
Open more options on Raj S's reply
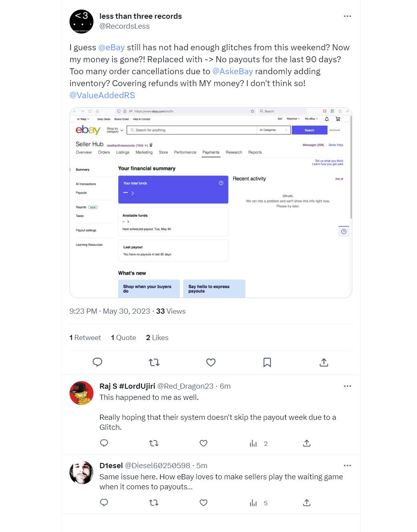click(347, 386)
